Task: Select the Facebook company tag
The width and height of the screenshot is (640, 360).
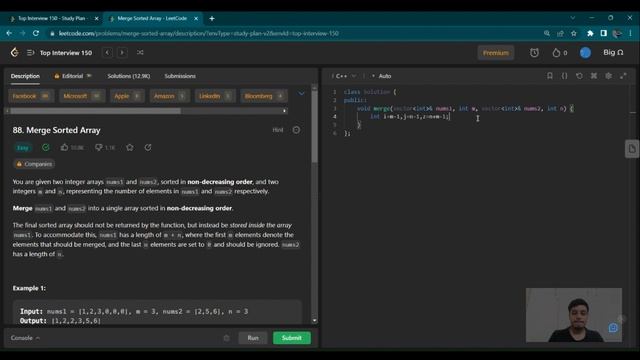Action: [31, 96]
